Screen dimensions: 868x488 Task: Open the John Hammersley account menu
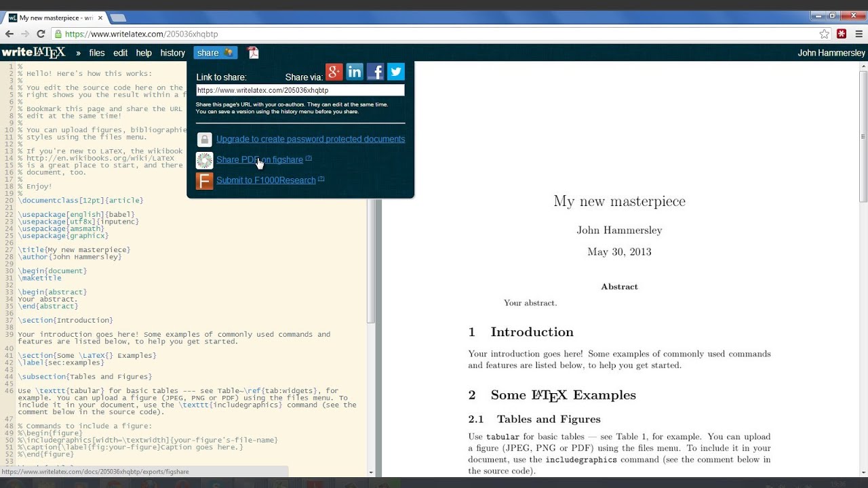(831, 53)
